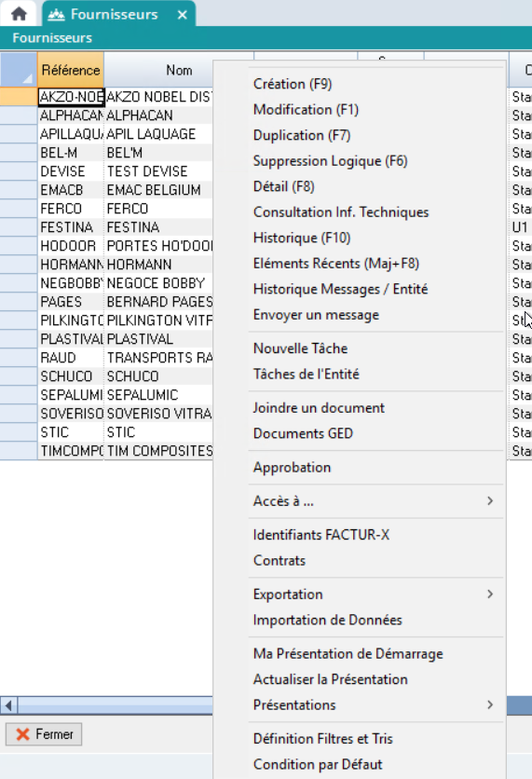532x779 pixels.
Task: Open the home tab icon
Action: [x=19, y=14]
